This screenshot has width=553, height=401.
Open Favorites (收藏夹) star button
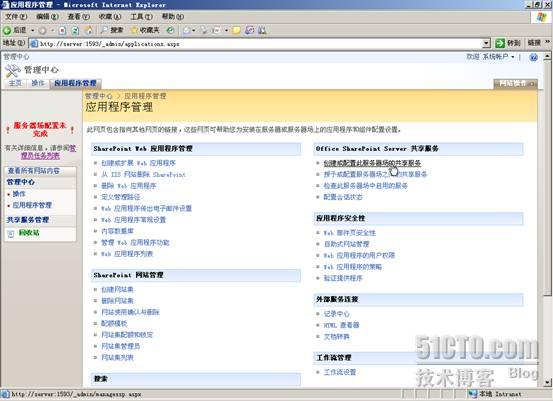pos(145,30)
